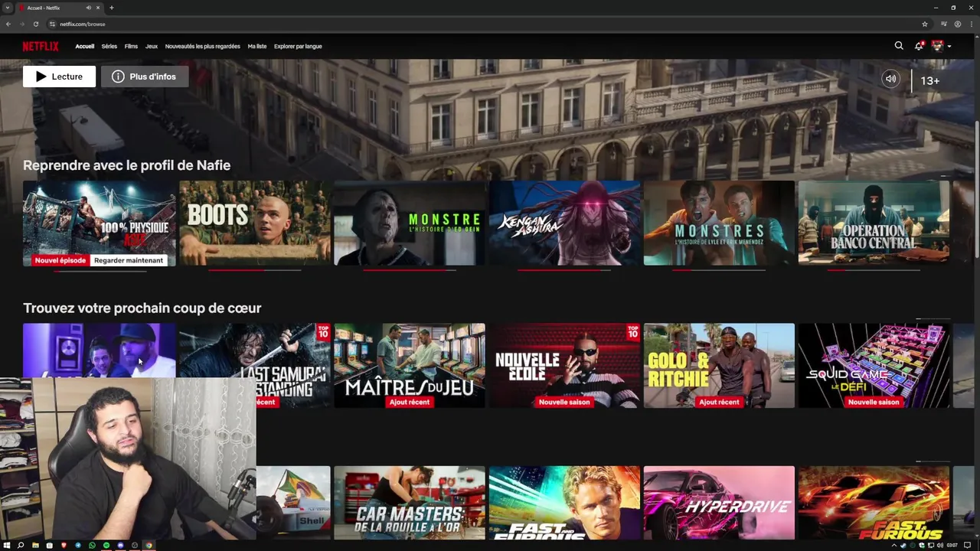Open Last Samurai Standing thumbnail
The height and width of the screenshot is (551, 980).
coord(255,365)
